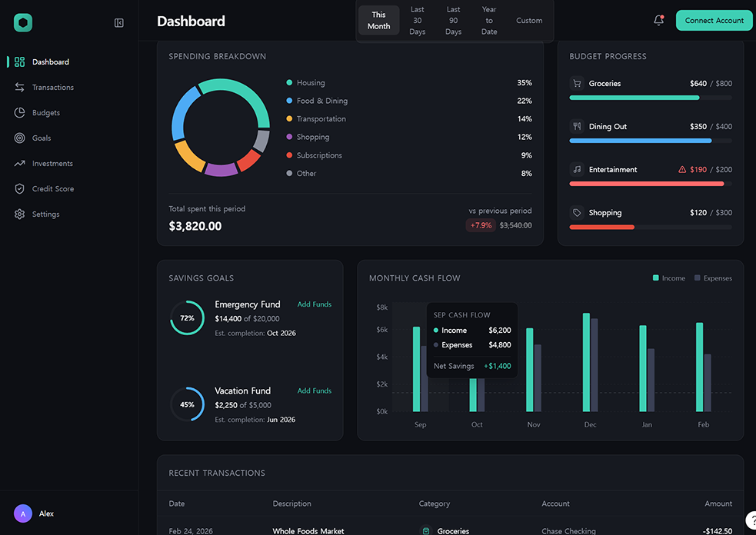The height and width of the screenshot is (535, 756).
Task: Click the Entertainment music note icon
Action: (577, 170)
